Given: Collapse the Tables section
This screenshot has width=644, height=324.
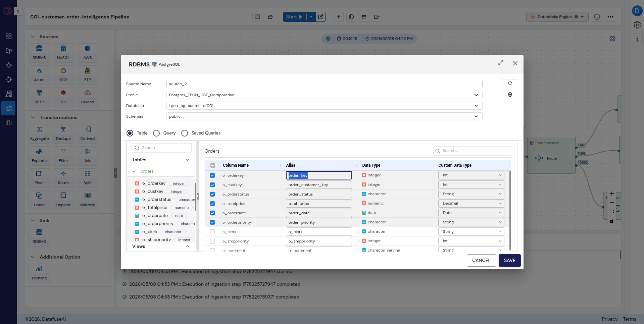Looking at the screenshot, I should coord(188,160).
